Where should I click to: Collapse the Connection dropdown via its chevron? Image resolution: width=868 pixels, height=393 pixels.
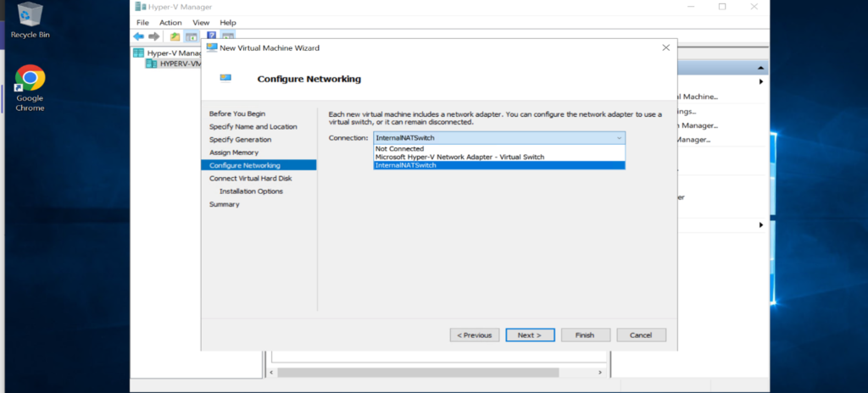point(619,138)
